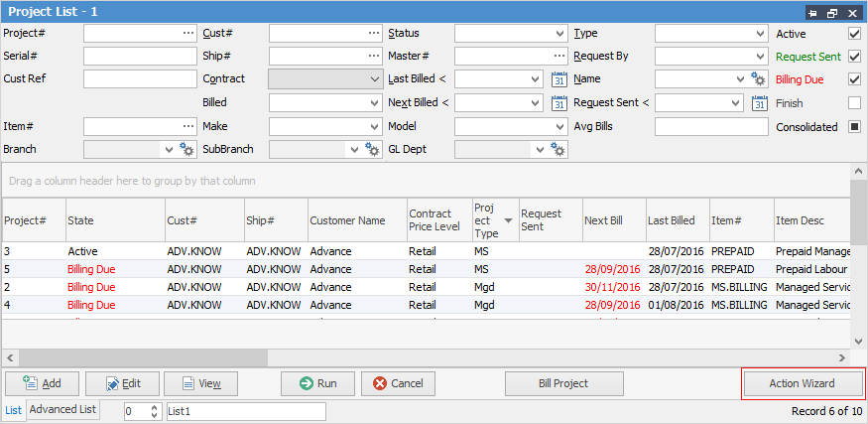The height and width of the screenshot is (424, 868).
Task: Click the Name field settings gear icon
Action: click(759, 79)
